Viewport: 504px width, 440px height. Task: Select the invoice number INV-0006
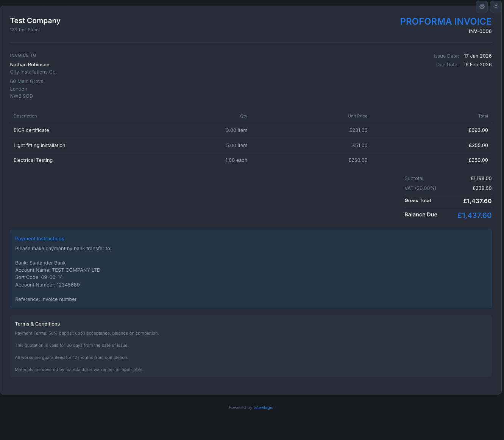click(480, 31)
